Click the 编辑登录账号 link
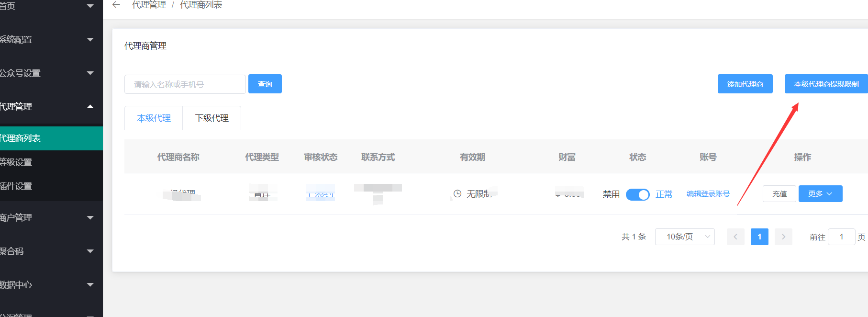The image size is (868, 317). tap(708, 194)
